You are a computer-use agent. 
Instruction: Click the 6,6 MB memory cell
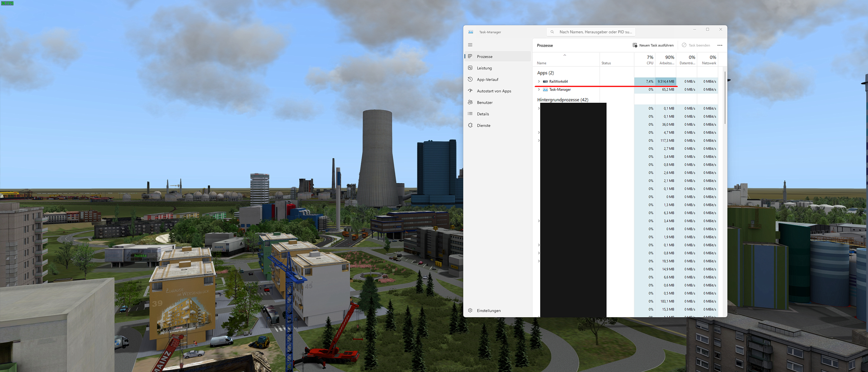(666, 277)
